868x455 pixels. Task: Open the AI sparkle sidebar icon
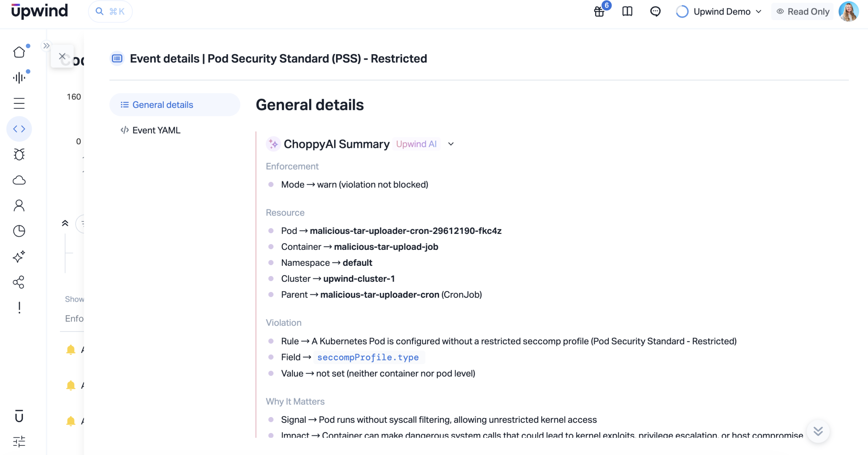(19, 257)
